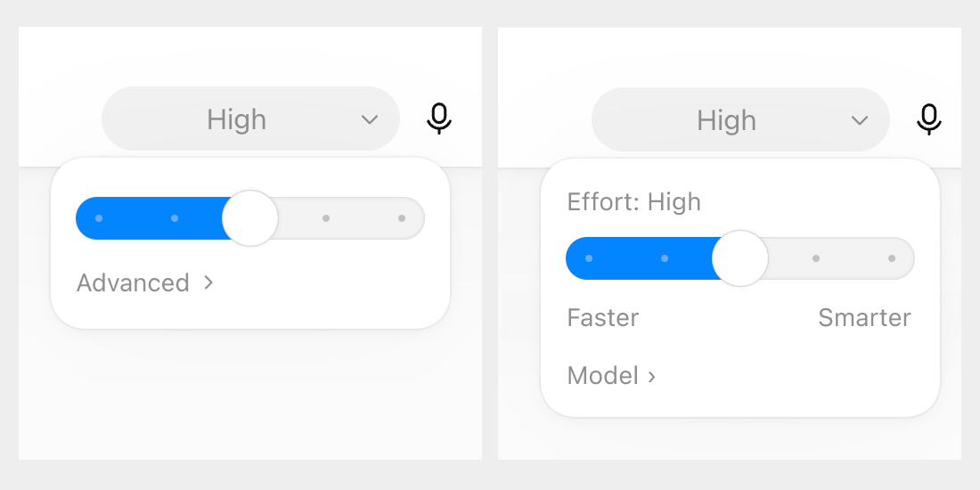Open the Model submenu
980x490 pixels.
click(611, 376)
